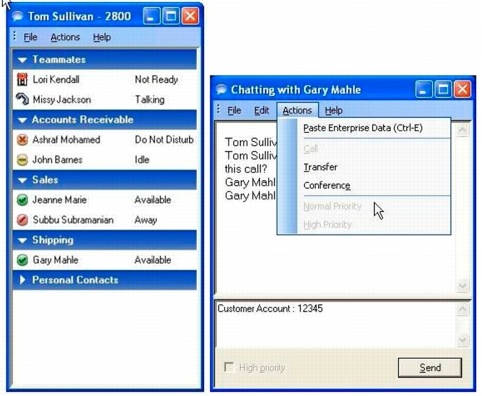Collapse the Shipping group
The image size is (482, 396).
[x=22, y=240]
